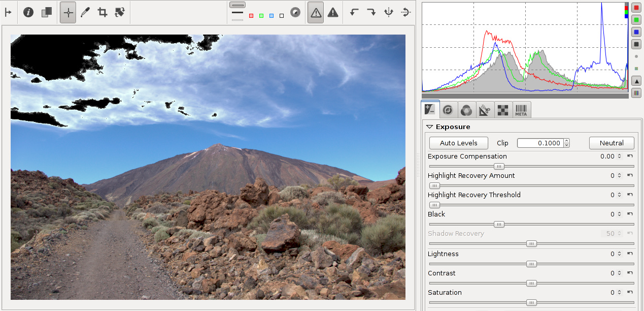Viewport: 644px width, 311px height.
Task: Switch to the Metadata tab
Action: click(x=521, y=110)
